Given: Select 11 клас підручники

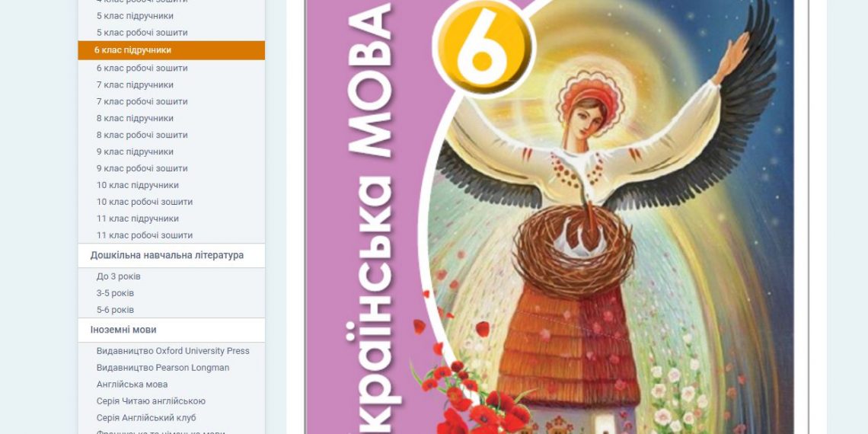Looking at the screenshot, I should [x=137, y=218].
